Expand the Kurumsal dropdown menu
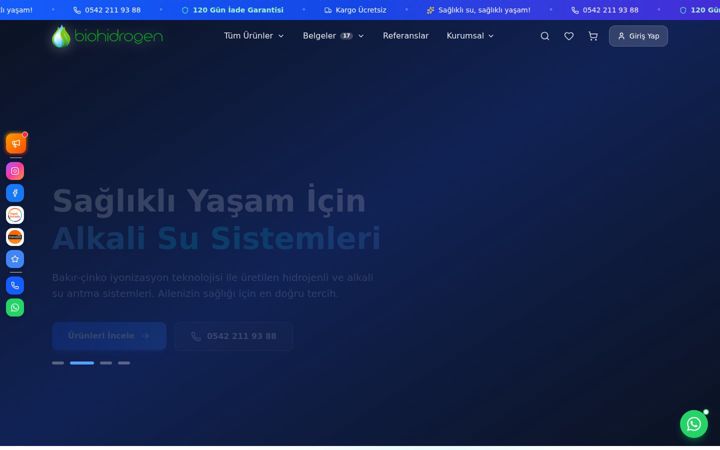Viewport: 720px width, 450px height. click(470, 36)
